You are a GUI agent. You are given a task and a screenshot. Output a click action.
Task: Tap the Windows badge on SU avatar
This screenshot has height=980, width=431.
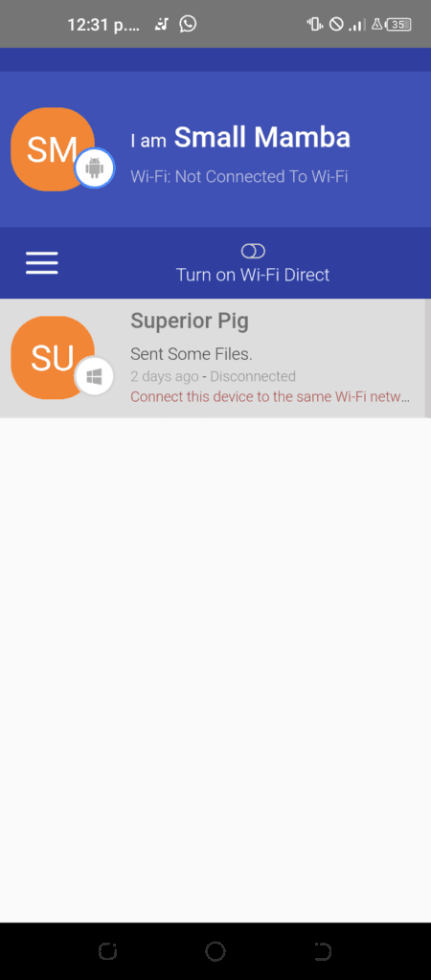click(95, 376)
